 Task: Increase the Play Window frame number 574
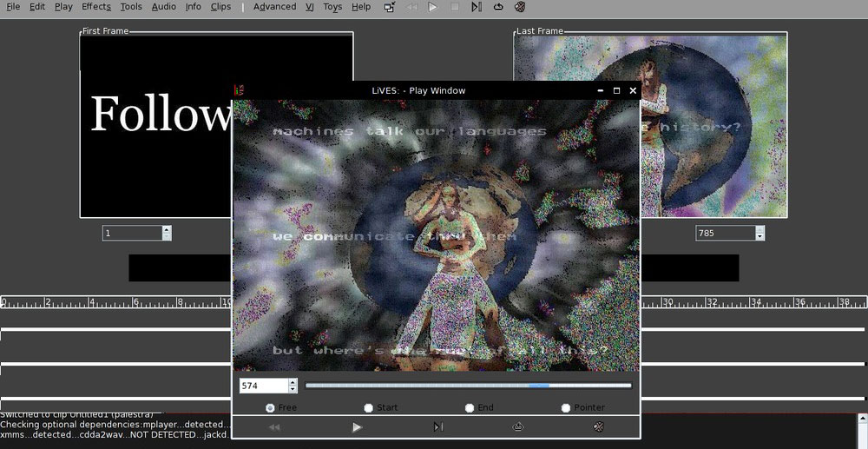[293, 382]
